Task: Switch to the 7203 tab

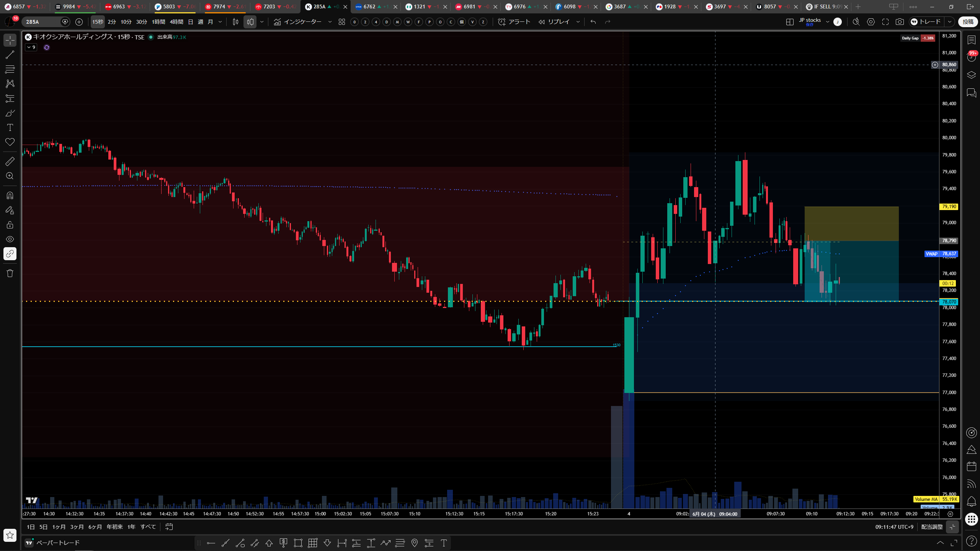Action: 275,7
